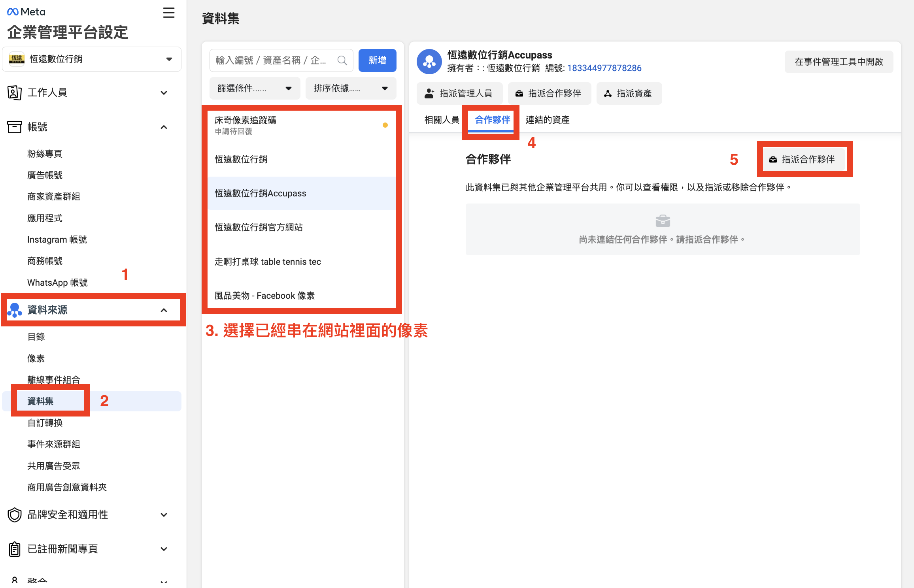Click the 品牌安全和適用性 shield icon
Viewport: 914px width, 588px height.
[14, 514]
